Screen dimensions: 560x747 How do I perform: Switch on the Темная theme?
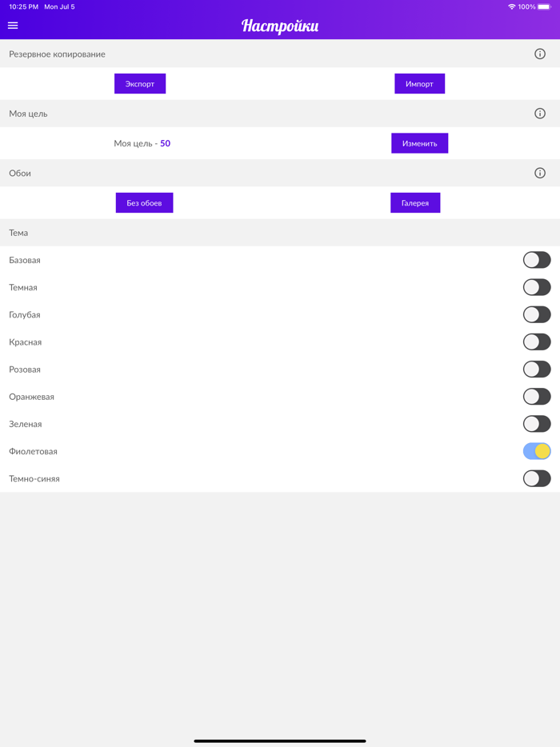click(x=536, y=287)
